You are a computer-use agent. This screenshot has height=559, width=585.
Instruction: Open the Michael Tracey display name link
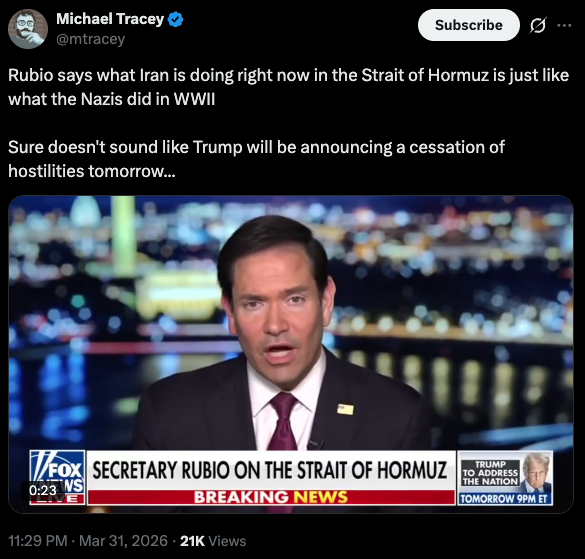click(x=110, y=19)
